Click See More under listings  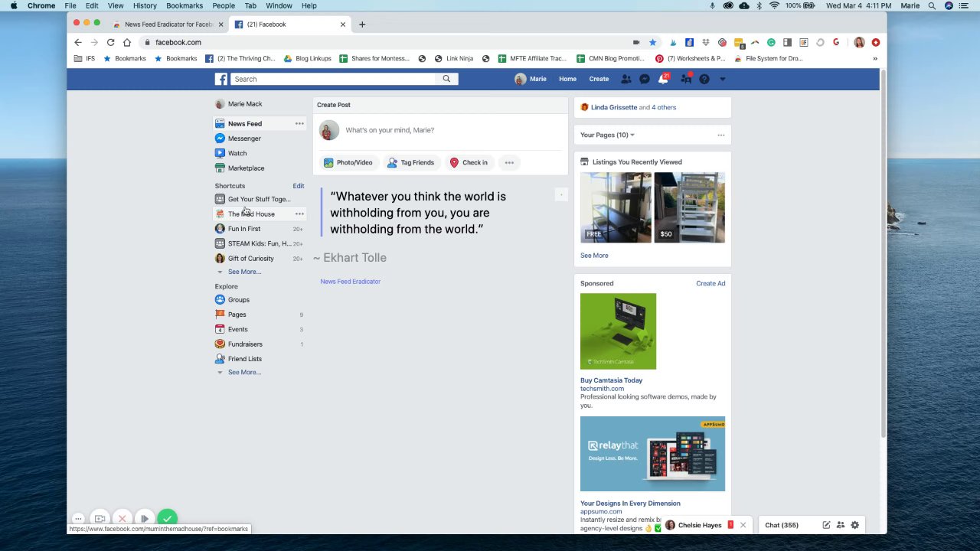click(594, 256)
